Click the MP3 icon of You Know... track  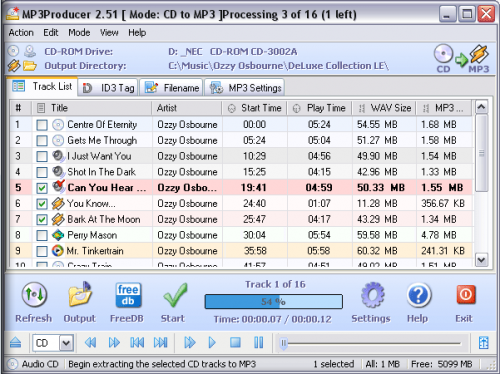58,203
